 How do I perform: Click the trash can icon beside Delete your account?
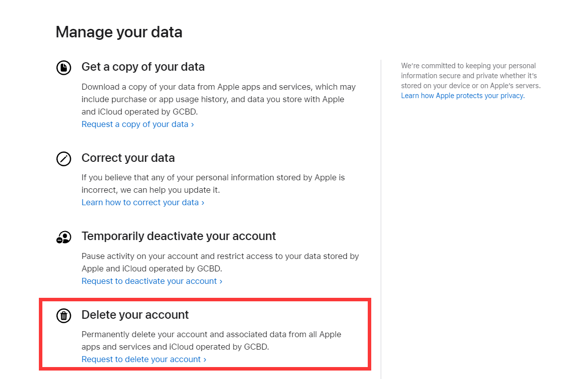pos(64,315)
